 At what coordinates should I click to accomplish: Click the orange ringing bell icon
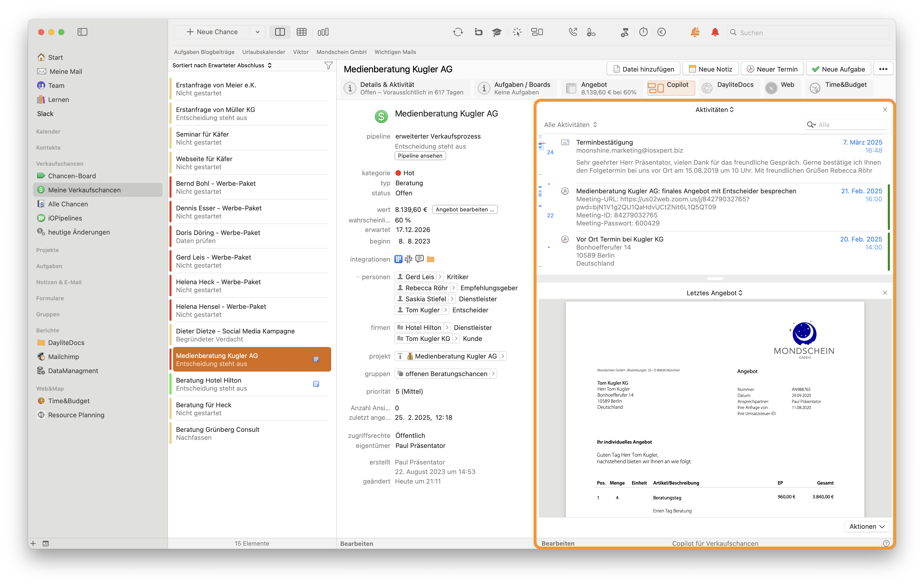click(x=695, y=32)
